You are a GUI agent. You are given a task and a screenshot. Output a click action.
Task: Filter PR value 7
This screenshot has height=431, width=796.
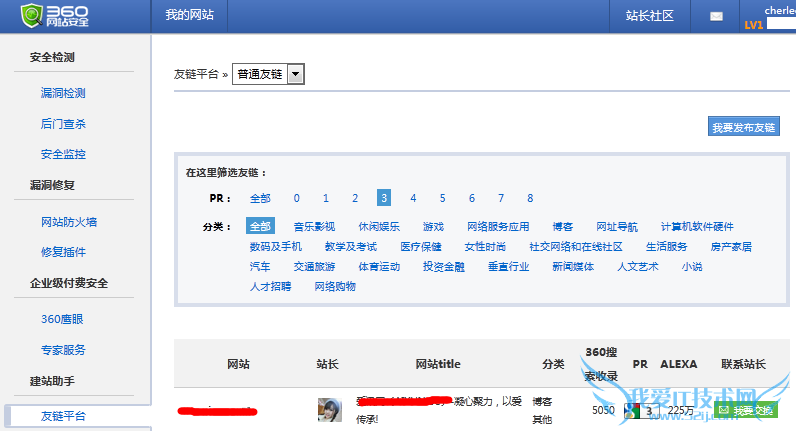point(501,198)
